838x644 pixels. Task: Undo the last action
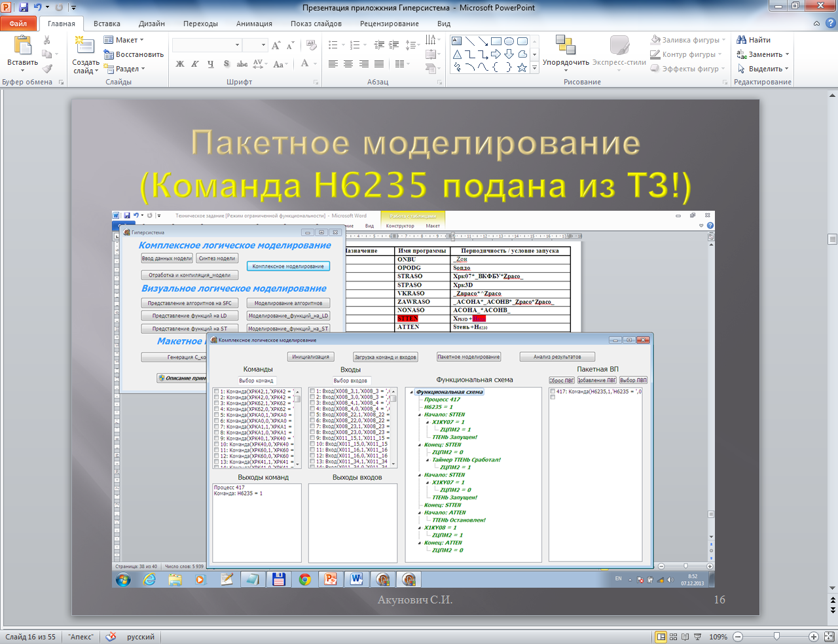pyautogui.click(x=37, y=8)
